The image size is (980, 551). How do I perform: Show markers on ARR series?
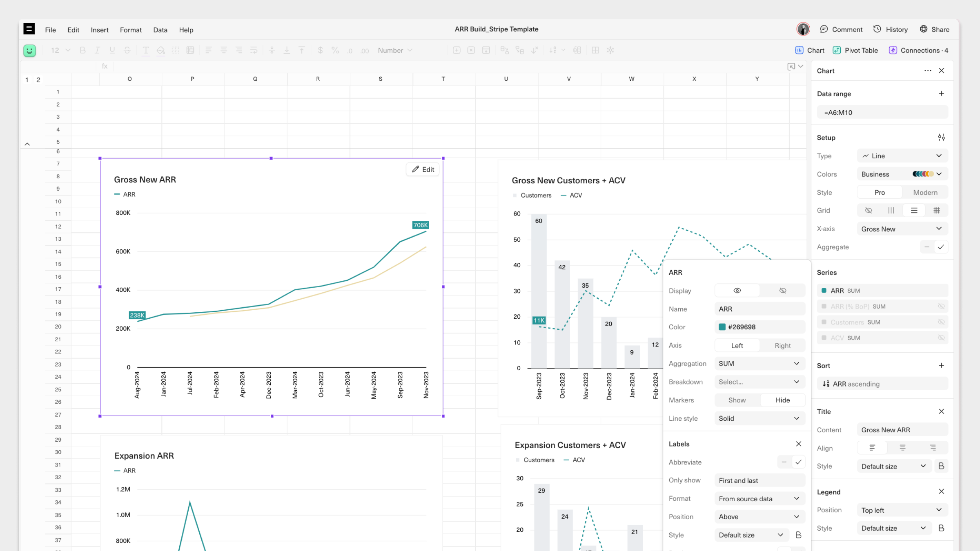click(737, 400)
